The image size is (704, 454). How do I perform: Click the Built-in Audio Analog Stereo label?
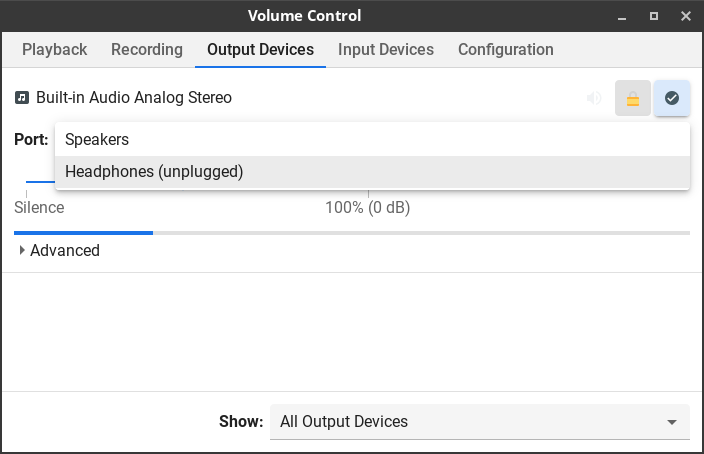click(134, 98)
